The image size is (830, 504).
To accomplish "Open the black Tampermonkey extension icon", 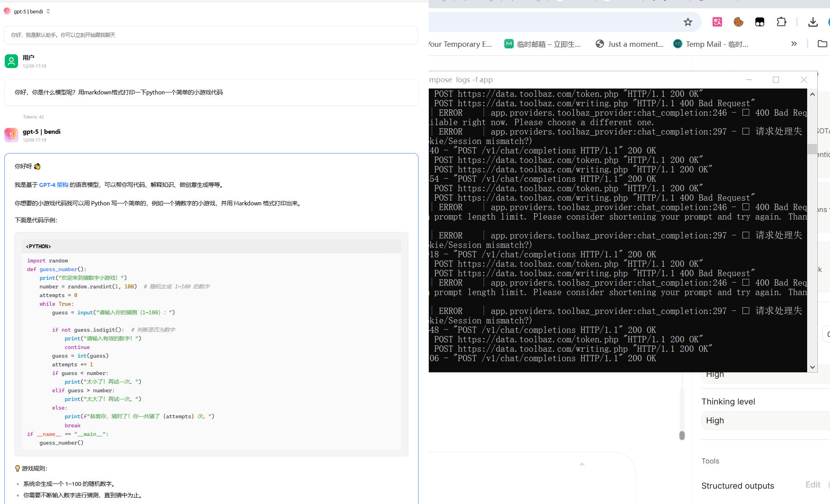I will (760, 22).
